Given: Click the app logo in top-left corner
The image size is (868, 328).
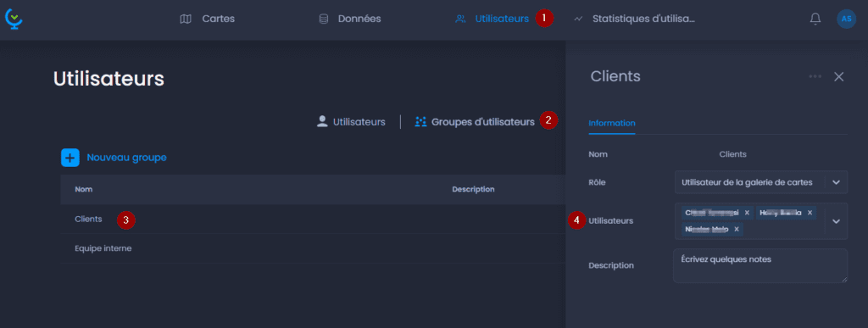Looking at the screenshot, I should [14, 19].
